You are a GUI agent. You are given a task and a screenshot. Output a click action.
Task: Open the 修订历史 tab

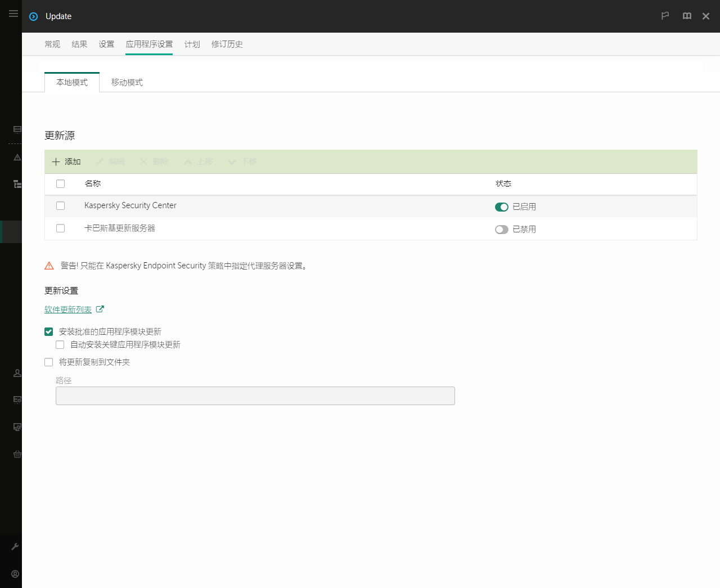point(227,44)
